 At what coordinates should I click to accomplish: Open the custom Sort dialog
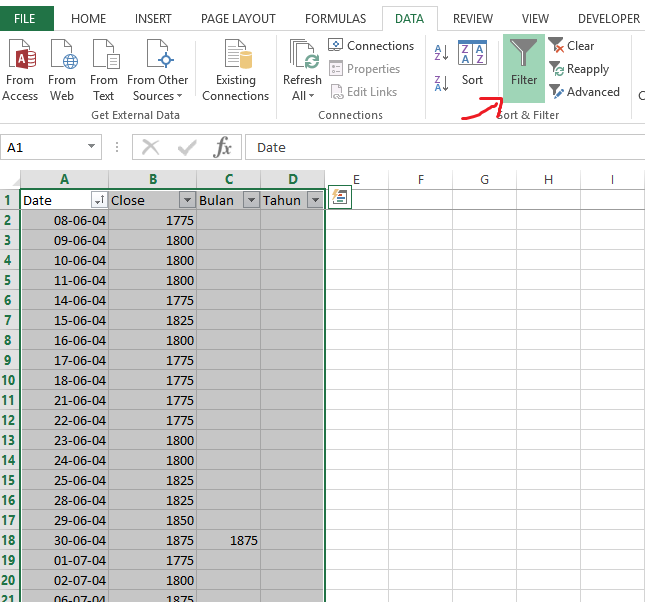472,64
